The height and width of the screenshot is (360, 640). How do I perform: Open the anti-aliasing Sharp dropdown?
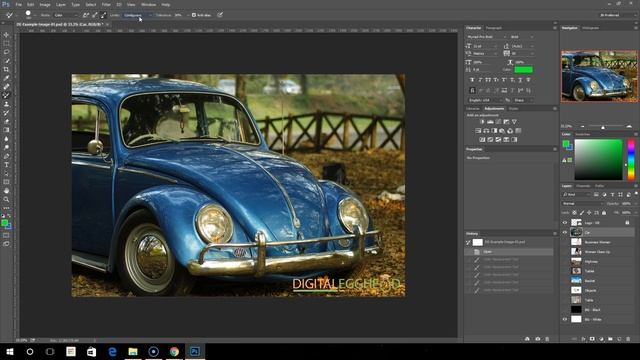pyautogui.click(x=523, y=100)
